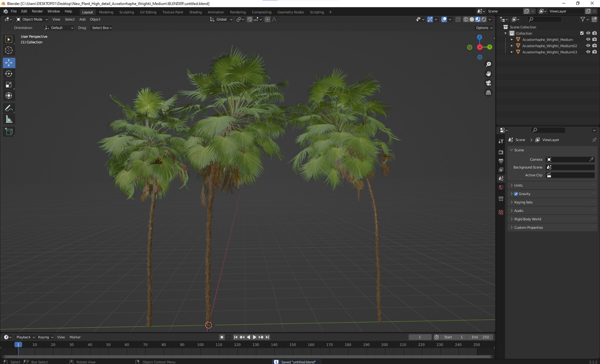Open the Orientation Default dropdown
The image size is (600, 364).
pos(59,28)
